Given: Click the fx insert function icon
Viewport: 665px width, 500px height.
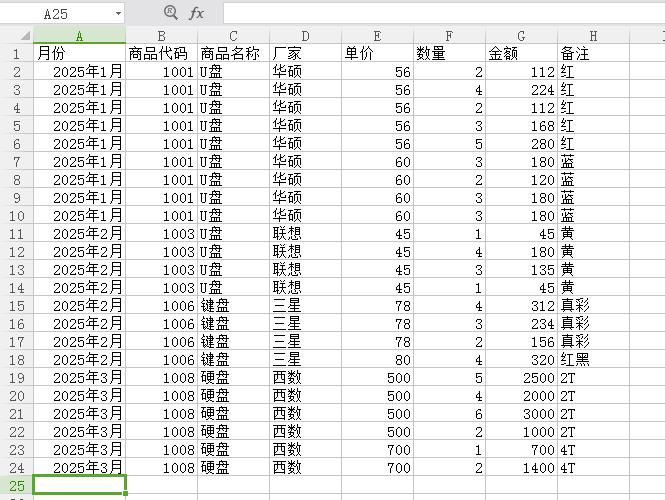Looking at the screenshot, I should [196, 13].
